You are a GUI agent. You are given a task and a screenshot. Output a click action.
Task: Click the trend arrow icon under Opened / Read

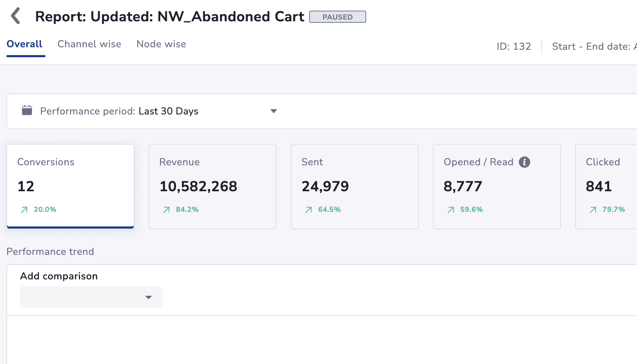(451, 210)
